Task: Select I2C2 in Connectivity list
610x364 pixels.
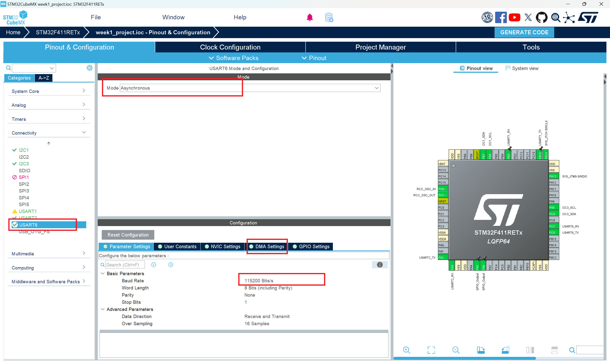Action: pyautogui.click(x=24, y=157)
